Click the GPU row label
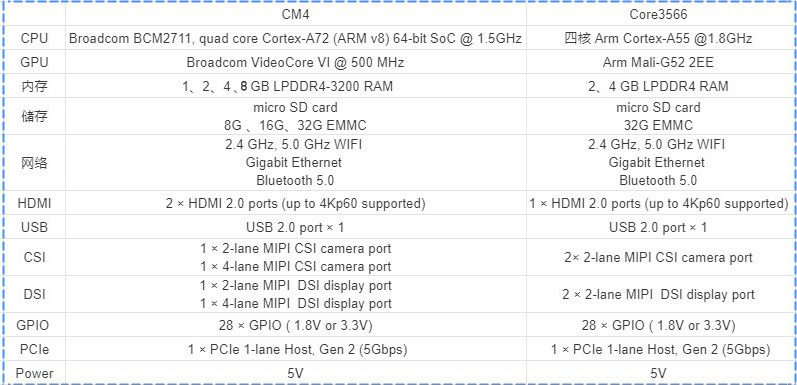Image resolution: width=797 pixels, height=385 pixels. (35, 62)
